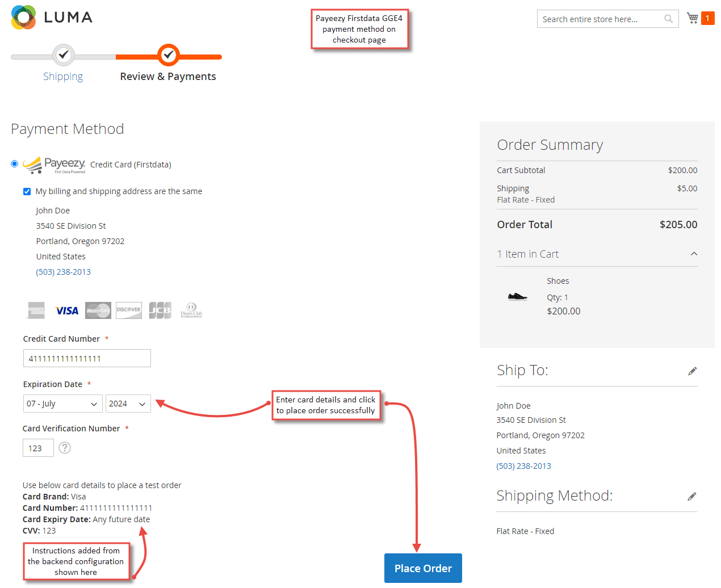Screen dimensions: 721x588
Task: Edit the Shipping Method via pencil icon
Action: click(x=693, y=496)
